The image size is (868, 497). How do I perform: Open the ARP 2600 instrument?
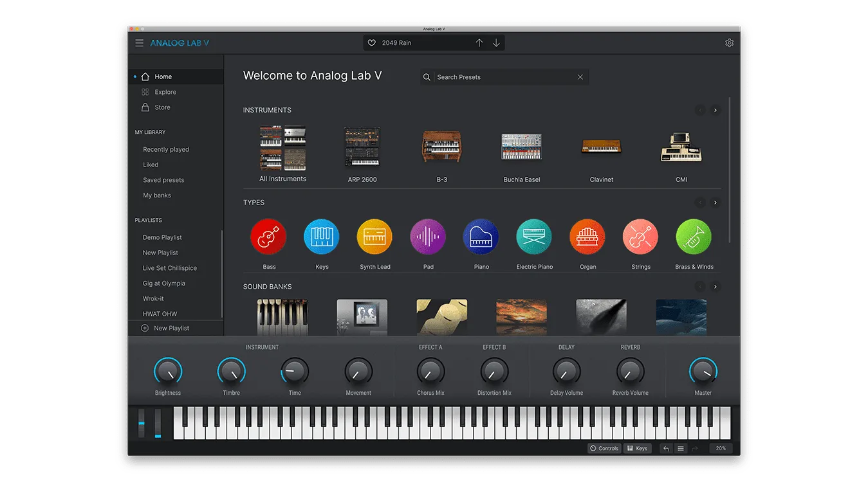362,148
